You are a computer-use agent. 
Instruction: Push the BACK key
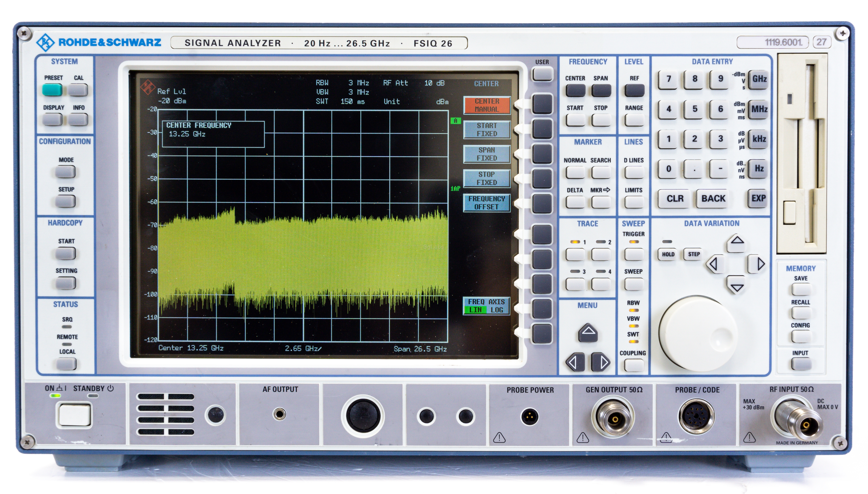coord(713,199)
